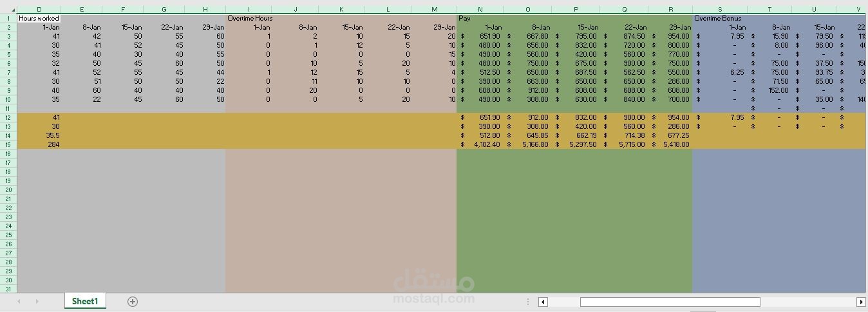Click the pay cell 874.50

[x=623, y=36]
